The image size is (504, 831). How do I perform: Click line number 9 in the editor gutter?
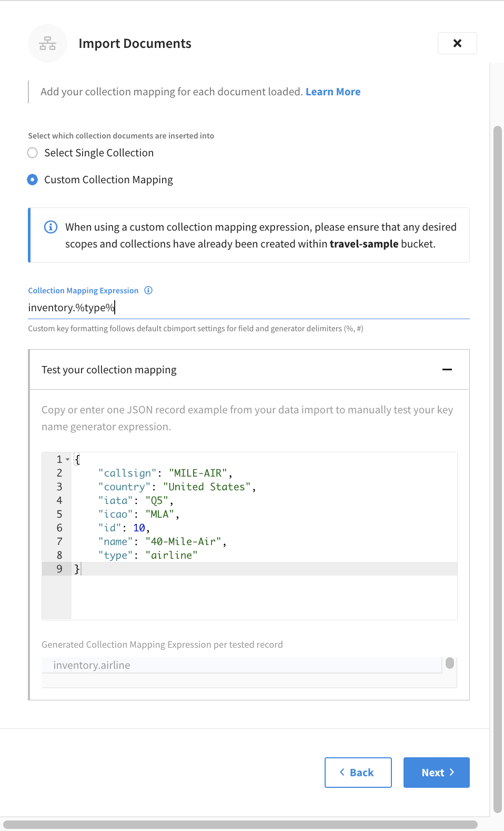59,569
